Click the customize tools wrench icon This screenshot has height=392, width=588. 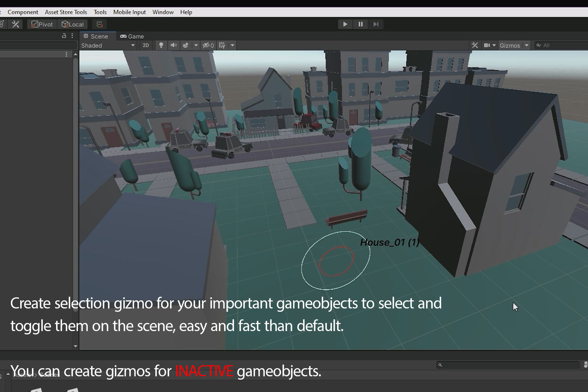click(475, 45)
